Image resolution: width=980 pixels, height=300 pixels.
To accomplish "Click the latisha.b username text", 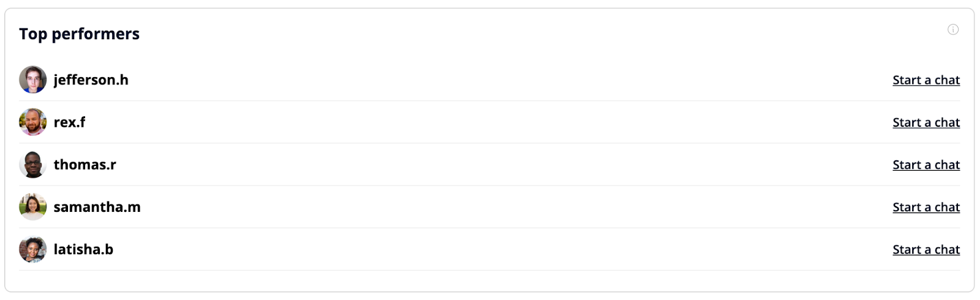I will [x=83, y=250].
